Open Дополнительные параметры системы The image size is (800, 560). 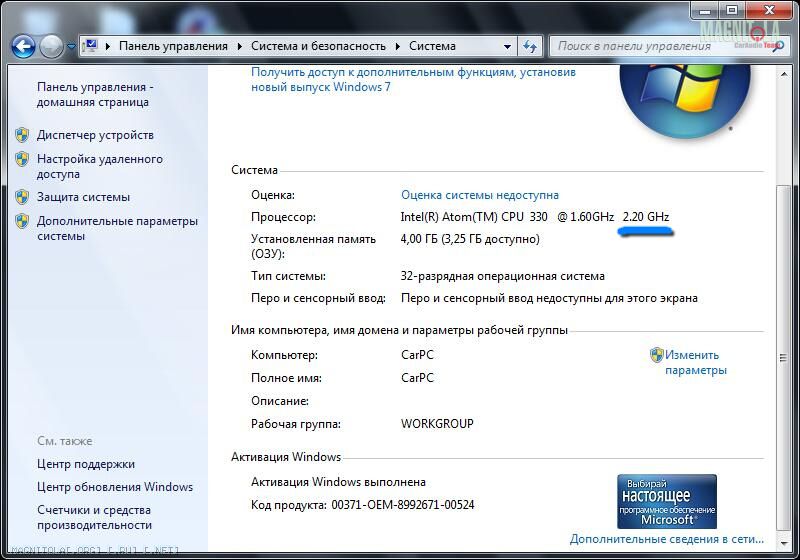117,228
